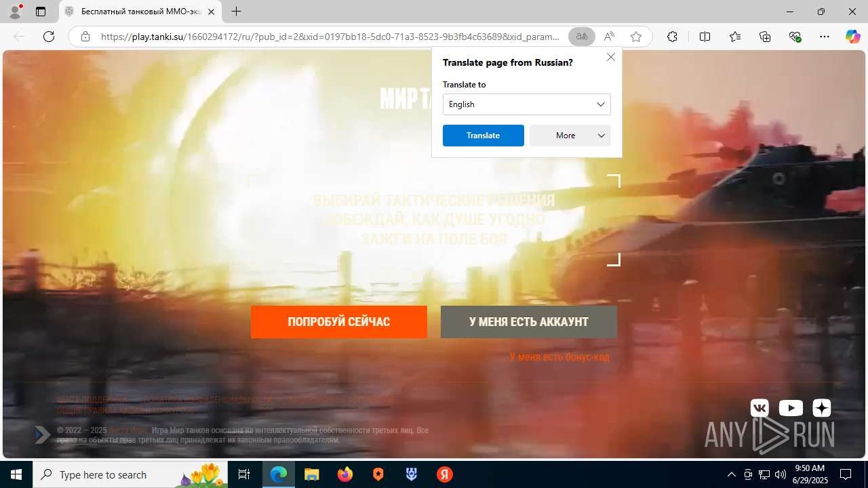
Task: Click the Lesta chevron logo in footer
Action: pos(42,434)
